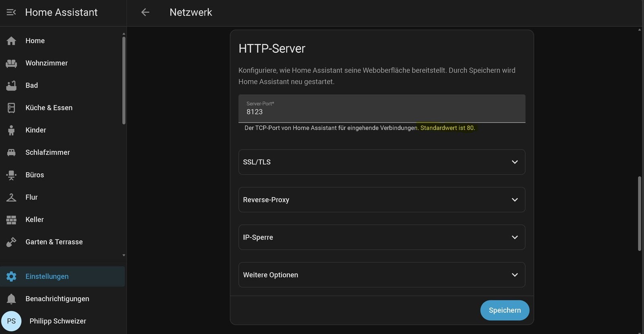Screen dimensions: 644x334
Task: Click the Kinder toy figure icon
Action: click(x=11, y=130)
